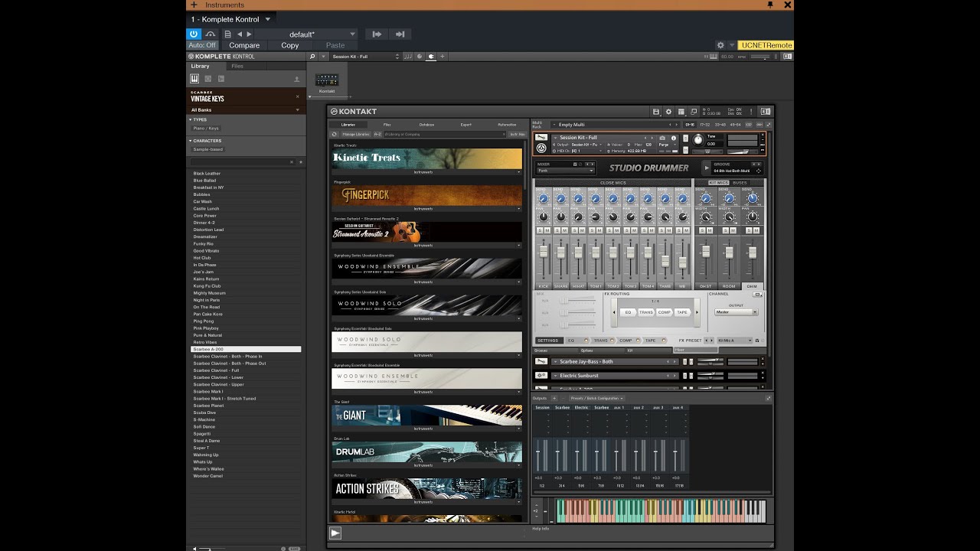Collapse the CHARACTERS section

tap(191, 141)
